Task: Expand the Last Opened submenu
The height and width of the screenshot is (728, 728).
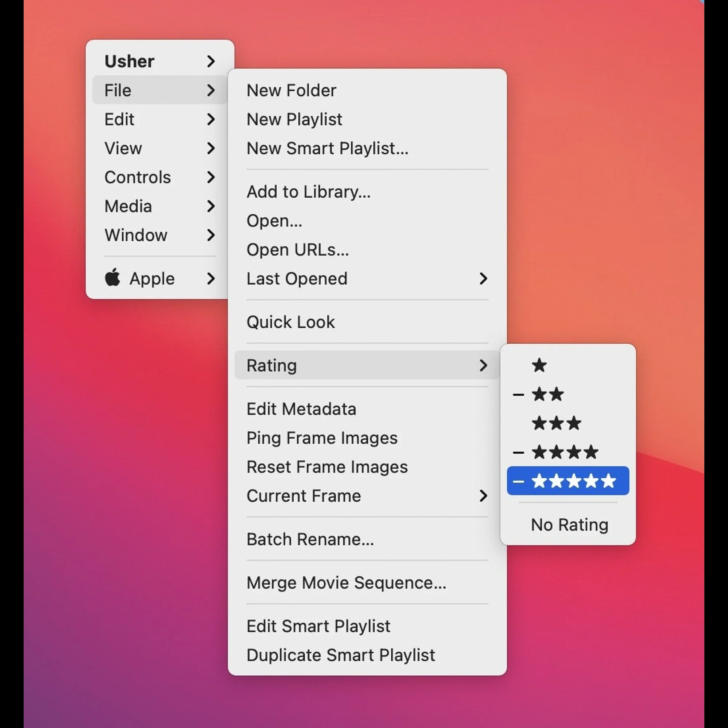Action: pyautogui.click(x=367, y=278)
